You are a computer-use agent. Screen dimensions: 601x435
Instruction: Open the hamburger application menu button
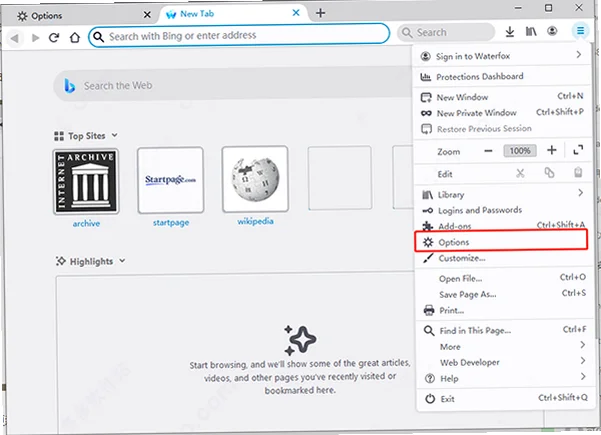click(x=580, y=31)
